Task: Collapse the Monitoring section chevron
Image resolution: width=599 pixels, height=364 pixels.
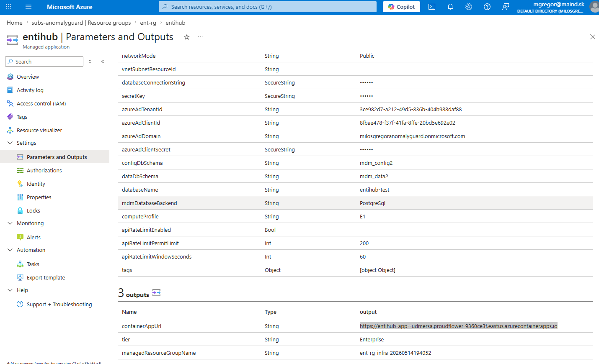Action: 10,223
